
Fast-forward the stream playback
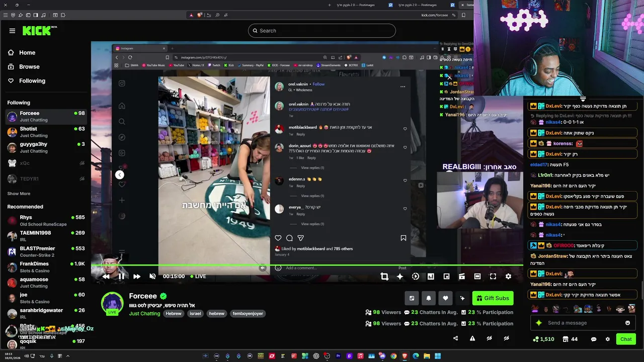click(x=137, y=277)
